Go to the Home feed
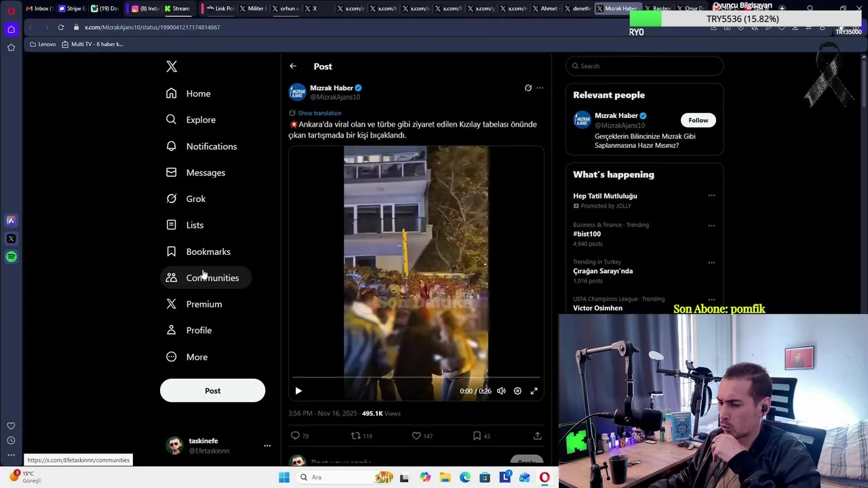The height and width of the screenshot is (488, 868). click(x=189, y=94)
